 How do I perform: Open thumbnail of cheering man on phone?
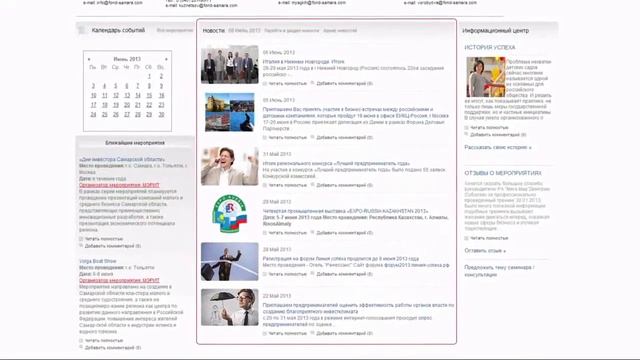[229, 167]
